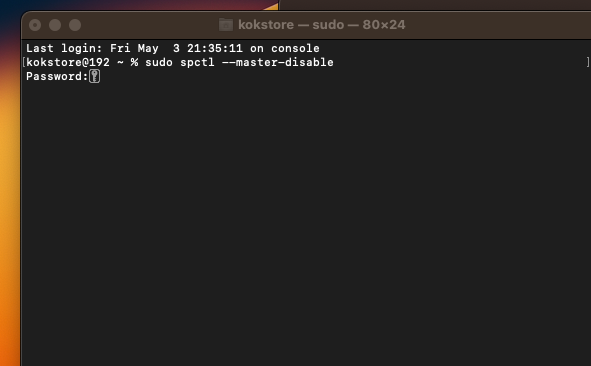The width and height of the screenshot is (591, 366).
Task: Click the left bracket mark before kokstore@192
Action: coord(24,62)
